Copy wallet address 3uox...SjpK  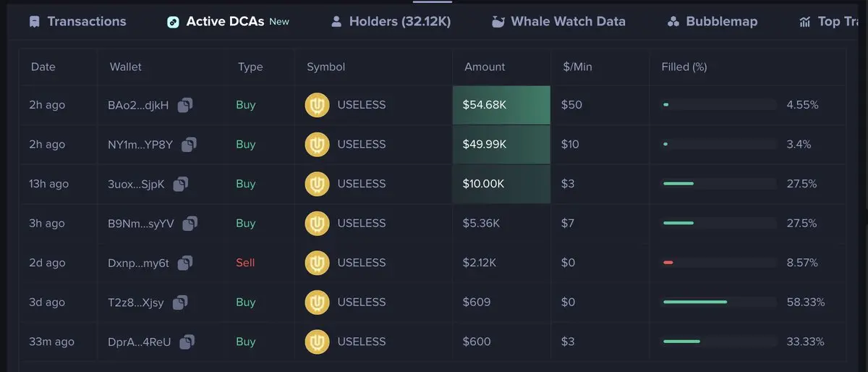[x=181, y=184]
